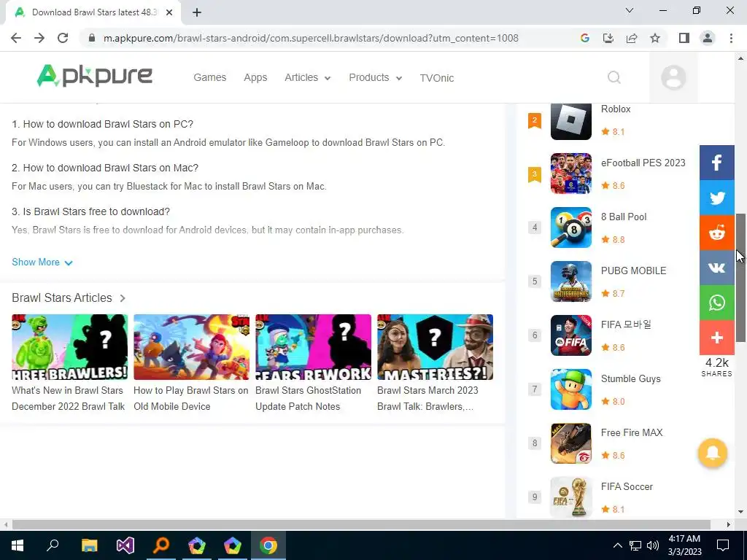Image resolution: width=747 pixels, height=560 pixels.
Task: Click the eFootball PES 2023 title
Action: pyautogui.click(x=643, y=163)
